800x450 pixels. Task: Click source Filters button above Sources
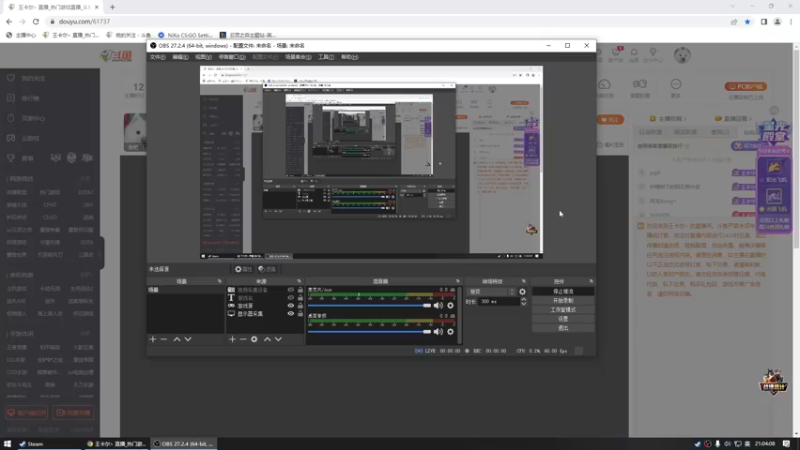[x=267, y=269]
